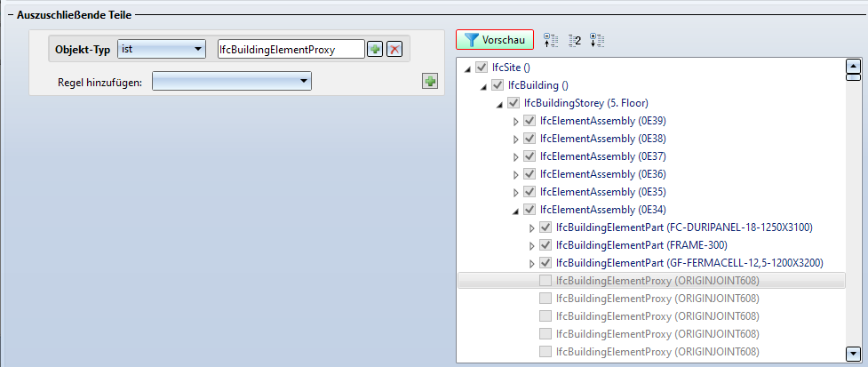868x367 pixels.
Task: Uncheck the GF-FERMACELL-12,5-1200X3200 checkbox
Action: click(545, 263)
